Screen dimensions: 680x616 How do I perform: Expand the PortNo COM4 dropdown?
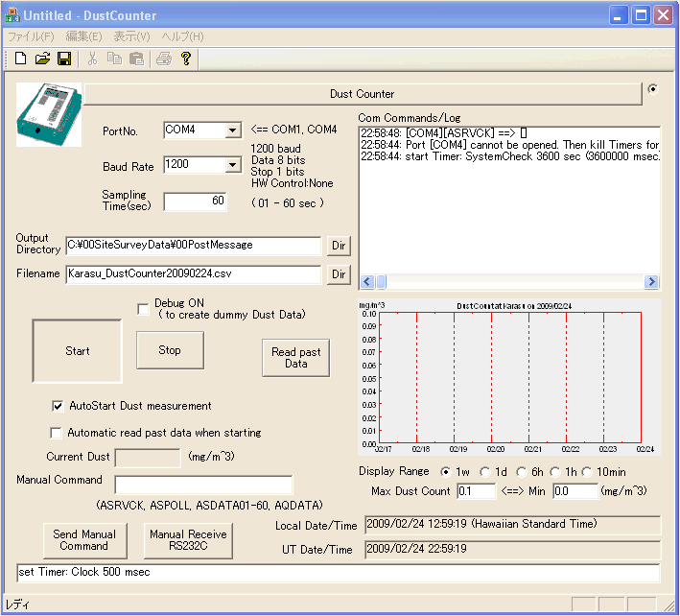[231, 130]
